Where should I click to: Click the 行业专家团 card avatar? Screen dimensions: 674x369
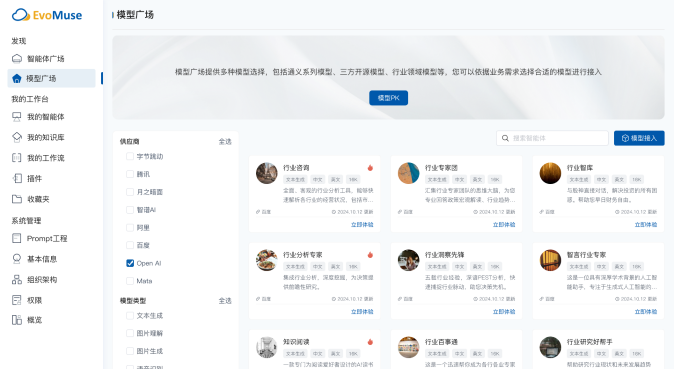408,173
